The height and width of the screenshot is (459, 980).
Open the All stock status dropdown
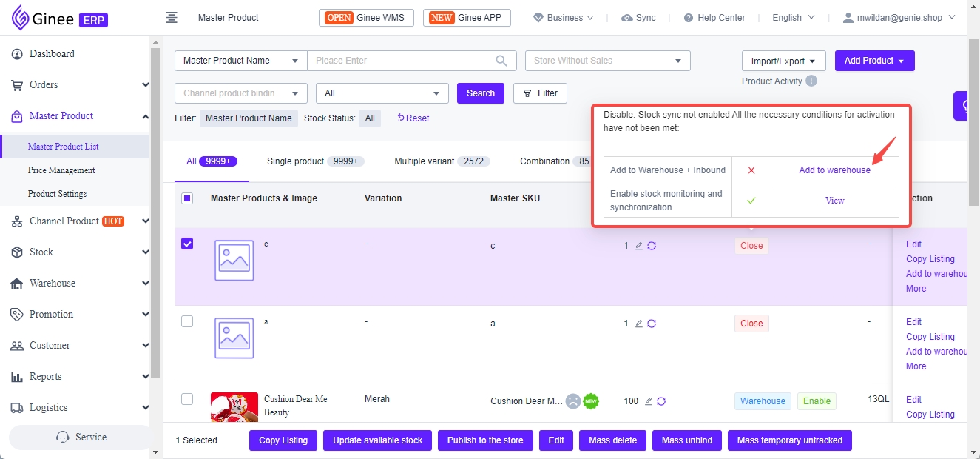point(382,93)
